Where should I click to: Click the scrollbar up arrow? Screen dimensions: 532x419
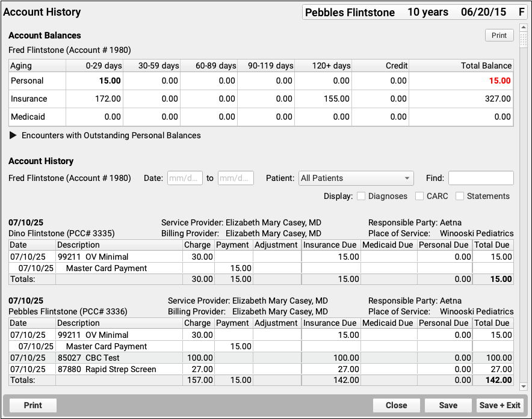coord(523,27)
